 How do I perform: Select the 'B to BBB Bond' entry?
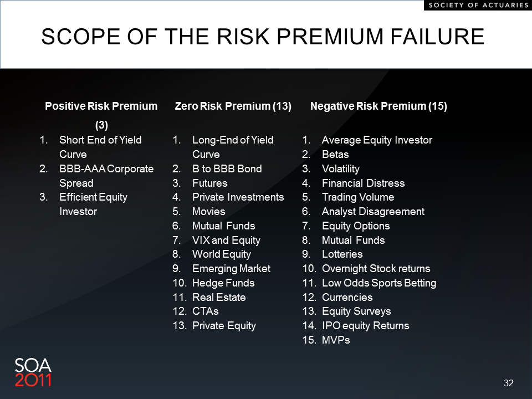tap(227, 168)
